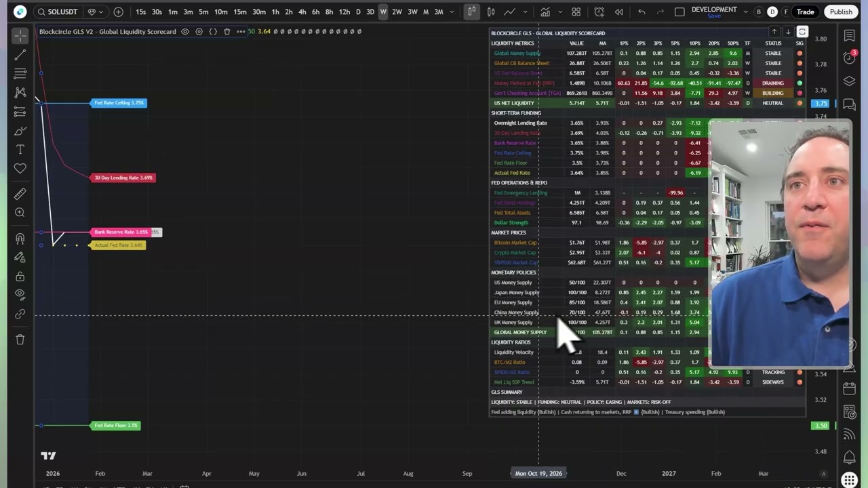Toggle visibility of Blockcircle GLS indicator
Screen dimensions: 868x488
[185, 31]
